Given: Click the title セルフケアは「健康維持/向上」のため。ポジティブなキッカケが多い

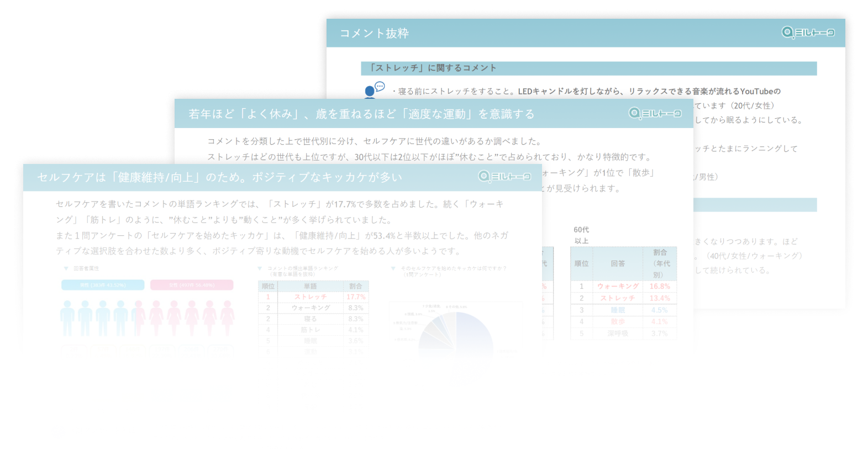Looking at the screenshot, I should pos(220,177).
